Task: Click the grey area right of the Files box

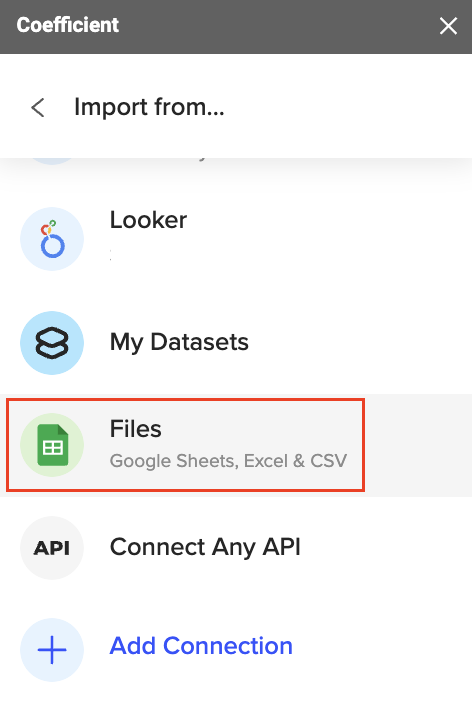Action: pos(419,445)
